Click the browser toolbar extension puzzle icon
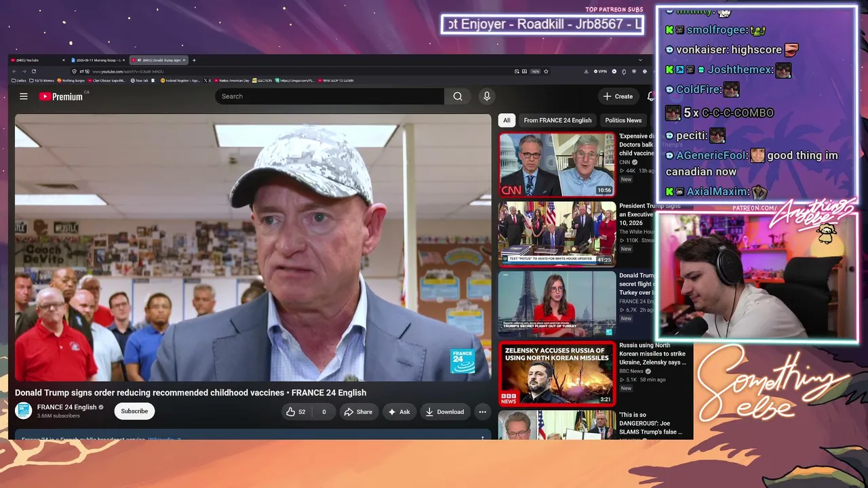Screen dimensions: 868x488 pos(624,71)
